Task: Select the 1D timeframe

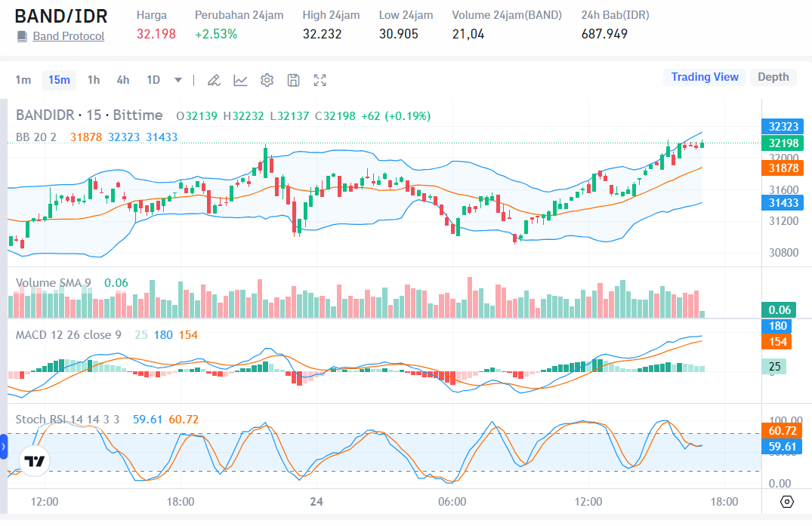Action: coord(153,80)
